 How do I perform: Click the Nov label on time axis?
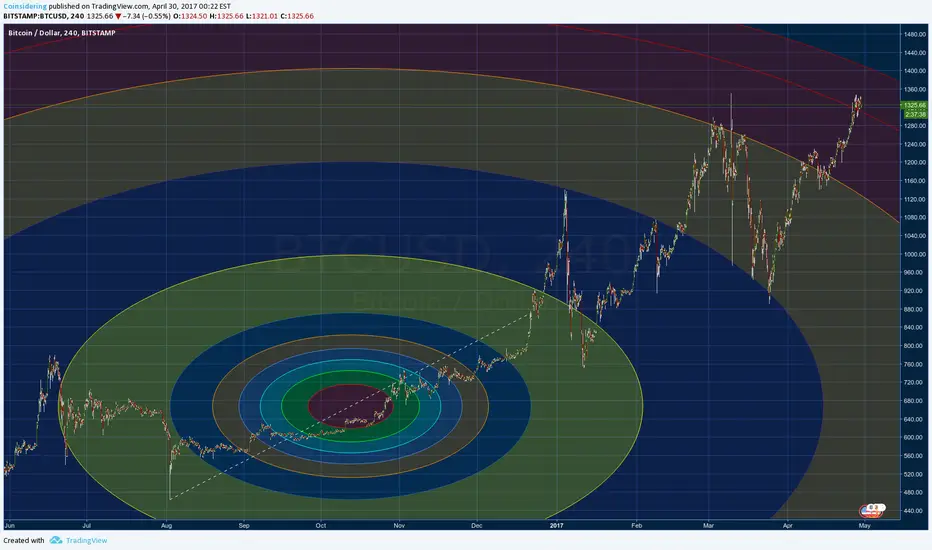(399, 526)
